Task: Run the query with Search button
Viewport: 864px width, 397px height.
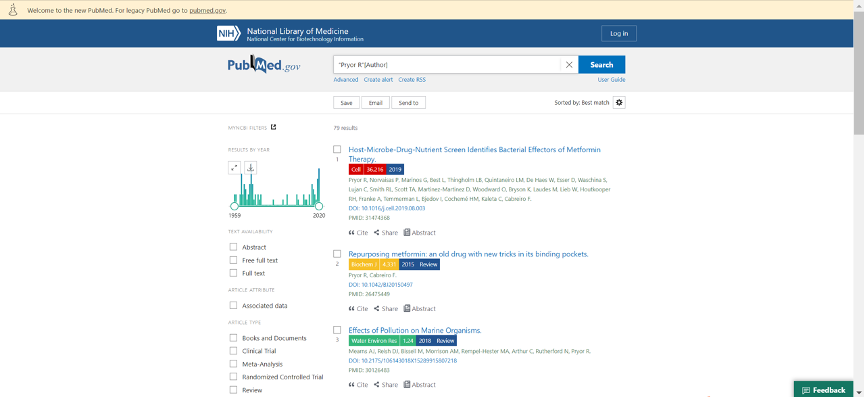Action: [602, 65]
